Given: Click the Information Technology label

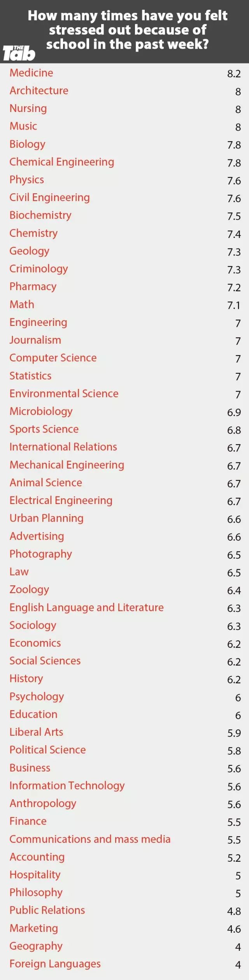Looking at the screenshot, I should coord(67,786).
